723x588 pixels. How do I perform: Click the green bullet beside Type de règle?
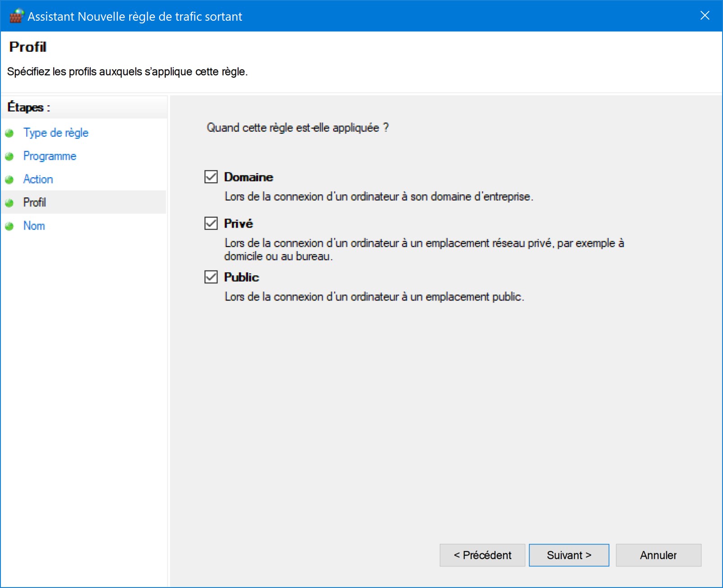pos(9,133)
